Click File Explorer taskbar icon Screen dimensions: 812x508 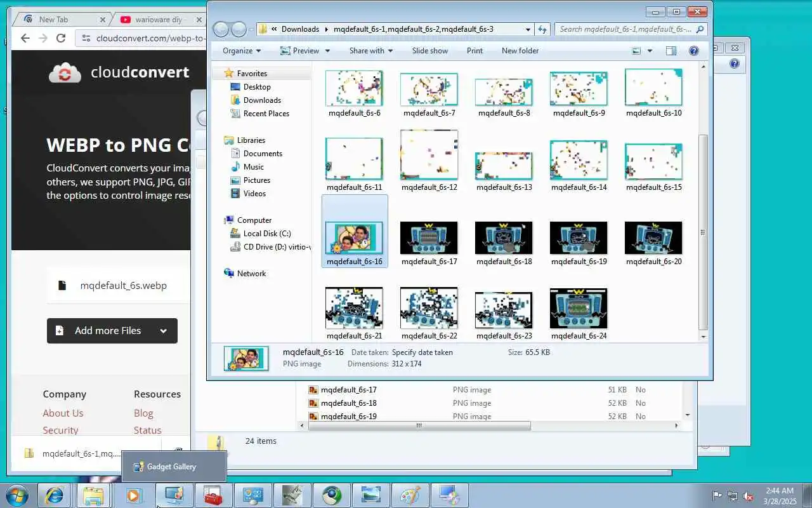[x=93, y=495]
